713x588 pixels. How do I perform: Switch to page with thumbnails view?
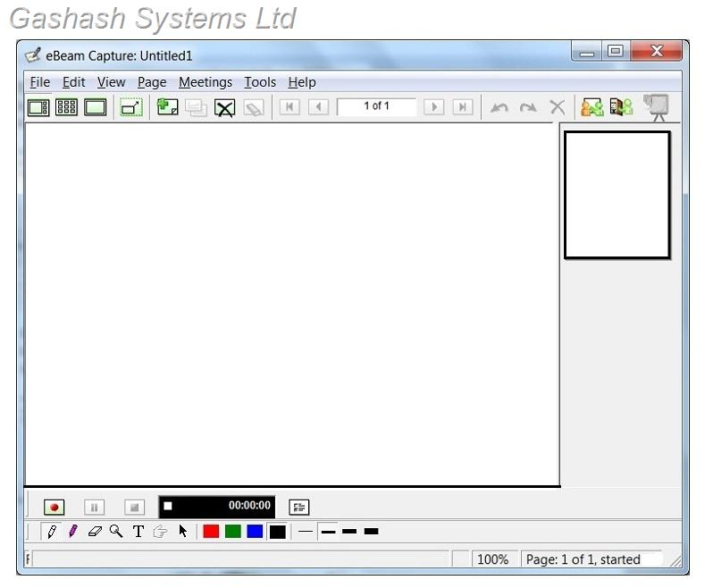pyautogui.click(x=38, y=108)
